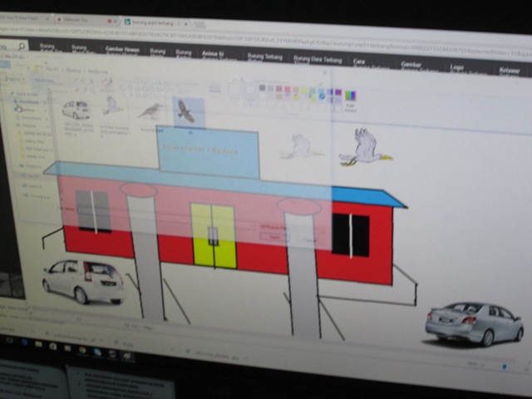Click the search magnifier icon
532x399 pixels.
click(22, 47)
